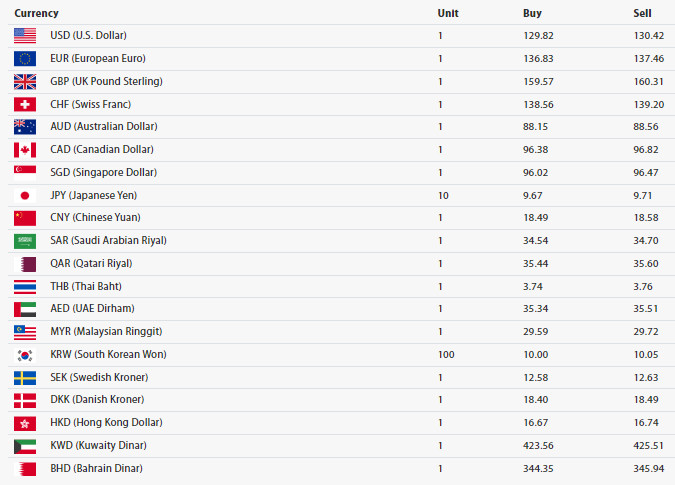Click the United States flag icon
This screenshot has height=485, width=675.
coord(25,35)
